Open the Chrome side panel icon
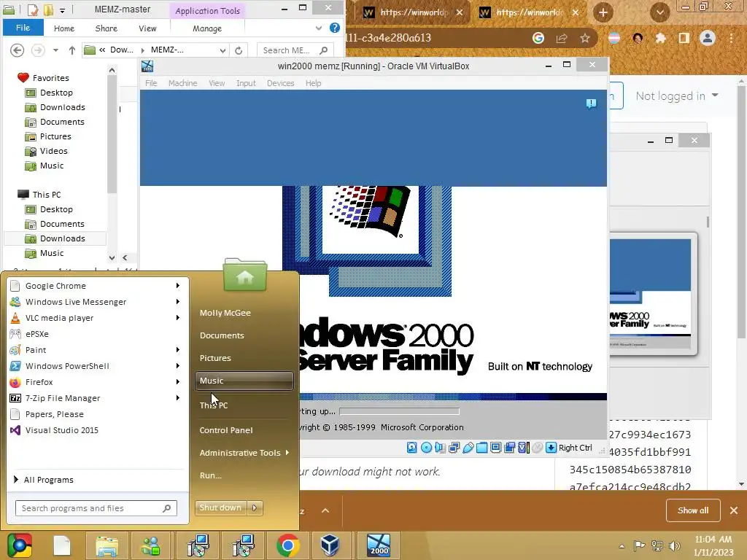The width and height of the screenshot is (747, 560). coord(684,38)
